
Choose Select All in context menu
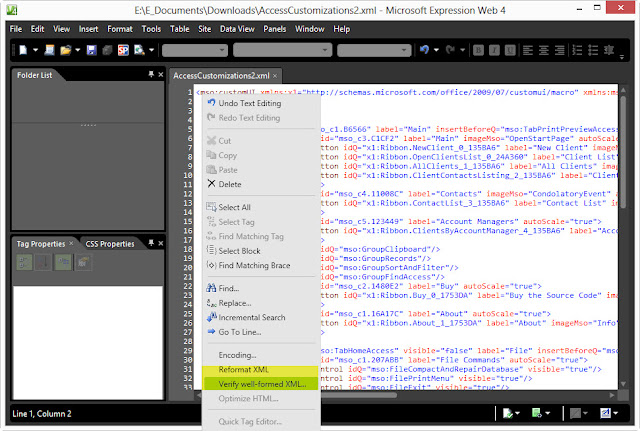(x=261, y=207)
